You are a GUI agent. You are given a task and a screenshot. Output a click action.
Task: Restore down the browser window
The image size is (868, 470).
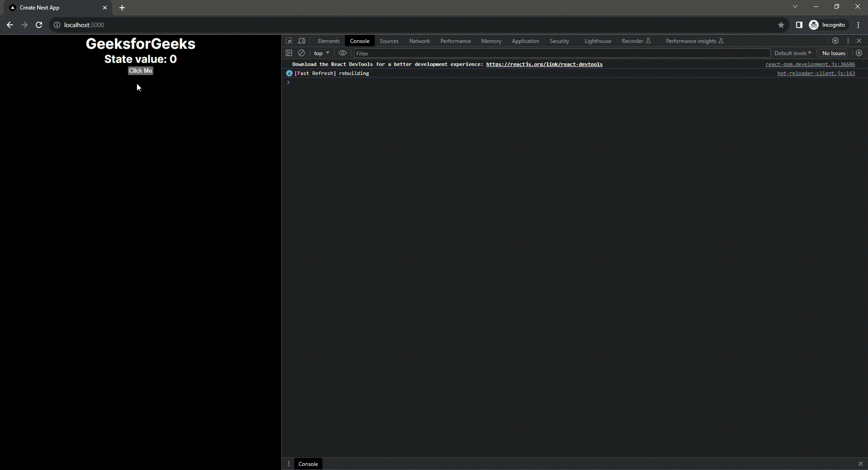tap(837, 6)
